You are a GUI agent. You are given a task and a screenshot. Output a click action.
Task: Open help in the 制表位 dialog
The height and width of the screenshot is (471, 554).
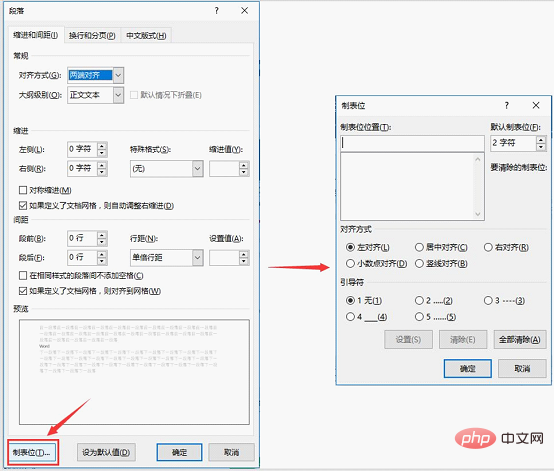(x=507, y=105)
